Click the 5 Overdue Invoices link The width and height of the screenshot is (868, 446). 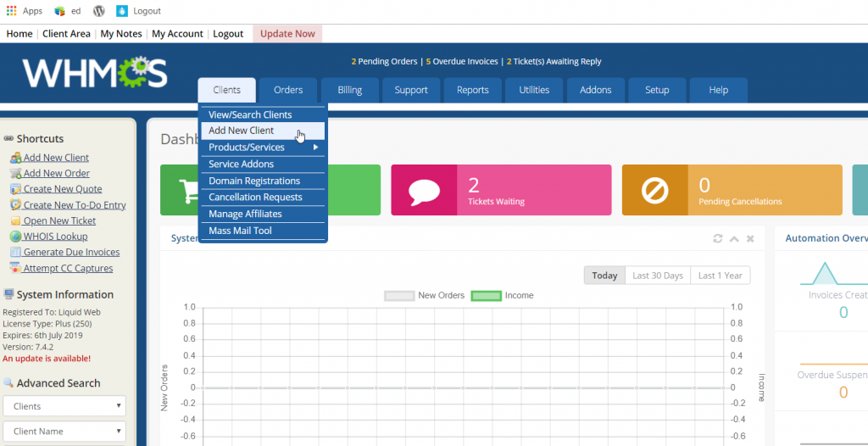(462, 62)
